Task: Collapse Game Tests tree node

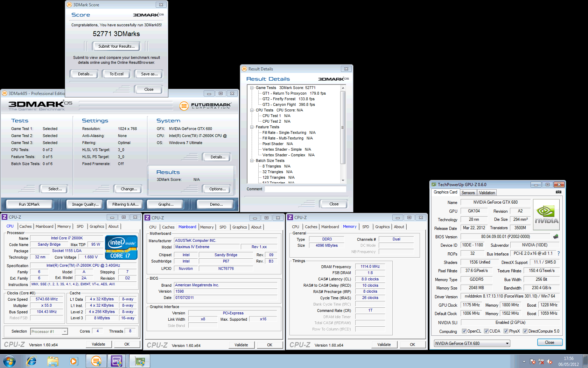Action: 252,88
